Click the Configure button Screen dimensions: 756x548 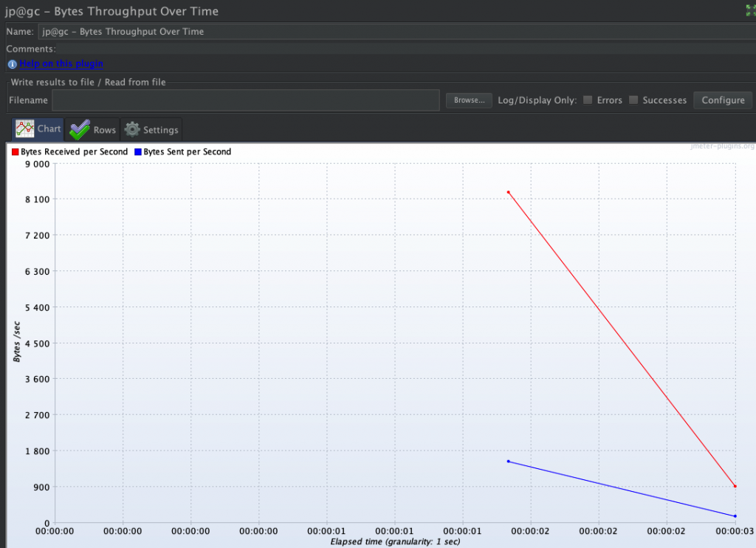click(x=723, y=100)
